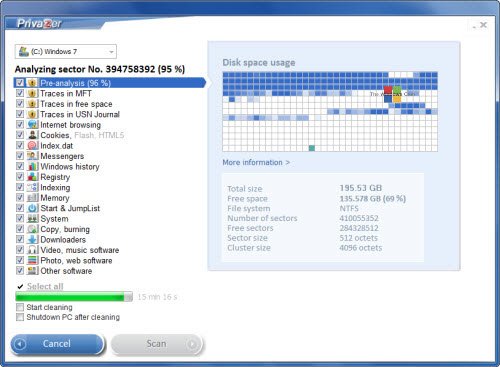
Task: Click the Cookies person icon
Action: pos(32,135)
